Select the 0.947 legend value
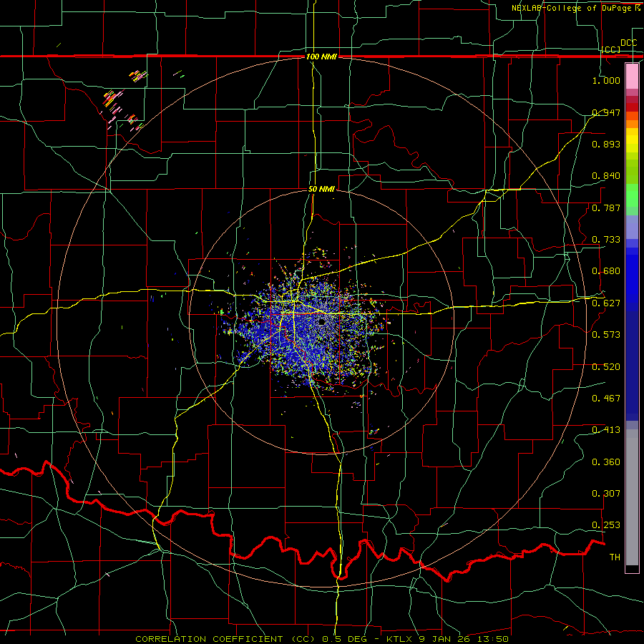The height and width of the screenshot is (644, 644). 606,112
